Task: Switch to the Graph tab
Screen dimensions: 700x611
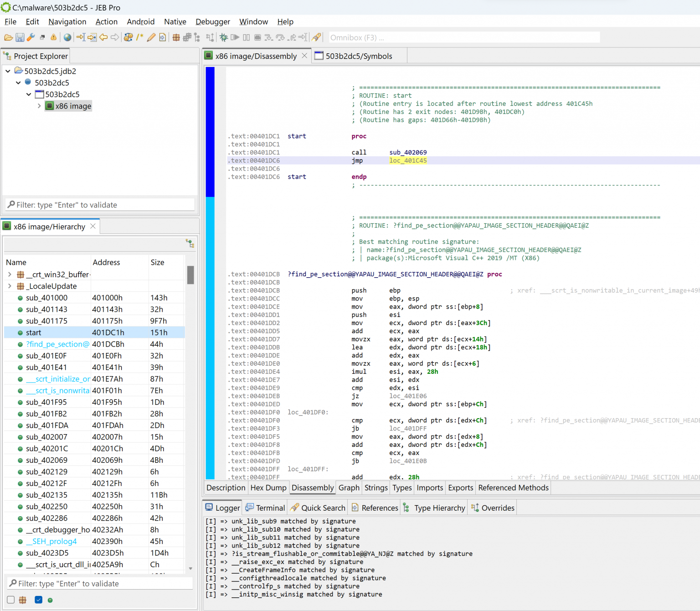Action: tap(349, 487)
